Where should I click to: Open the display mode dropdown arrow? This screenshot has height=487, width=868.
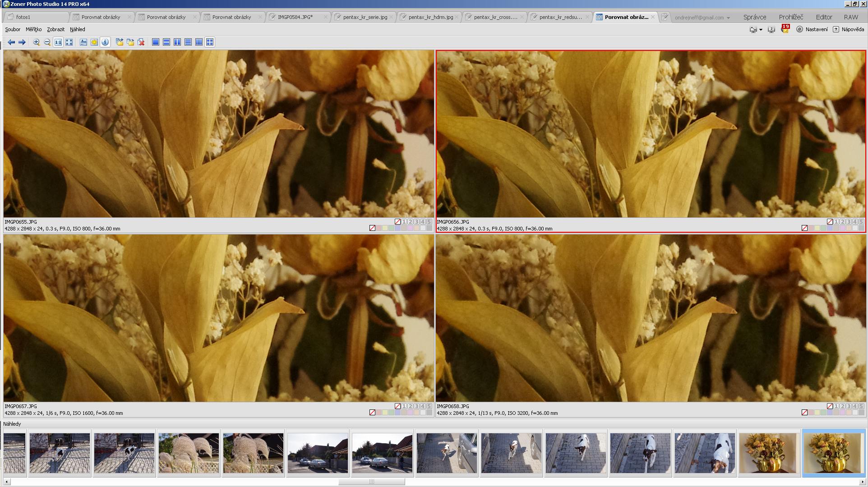761,30
